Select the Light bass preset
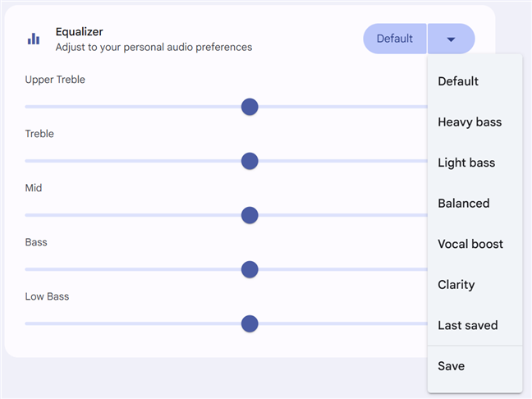This screenshot has height=399, width=532. (x=466, y=163)
